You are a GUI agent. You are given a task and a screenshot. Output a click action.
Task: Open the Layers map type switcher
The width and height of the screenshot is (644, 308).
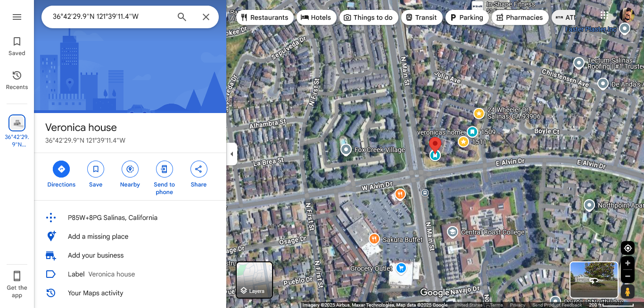255,280
